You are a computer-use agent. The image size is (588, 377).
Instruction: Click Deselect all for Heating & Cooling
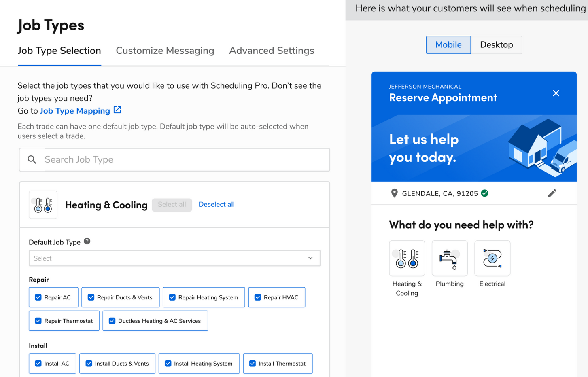click(216, 204)
